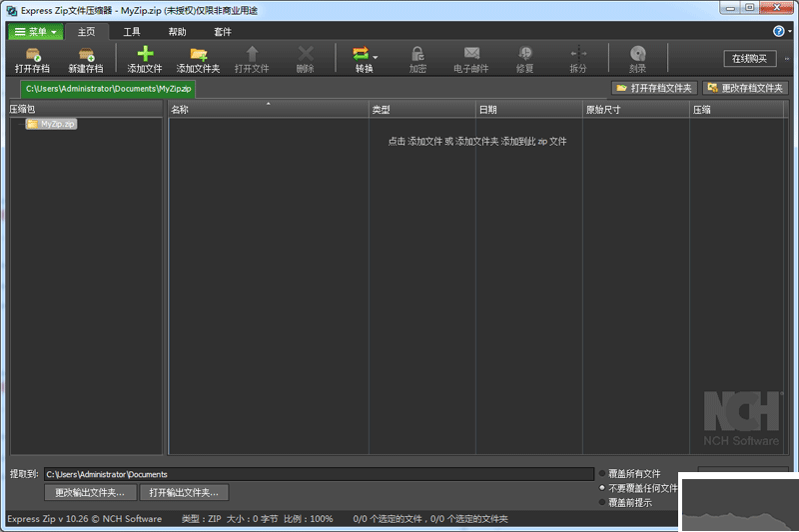The width and height of the screenshot is (799, 532).
Task: Click the 加密 (Encrypt) lock icon
Action: (x=417, y=54)
